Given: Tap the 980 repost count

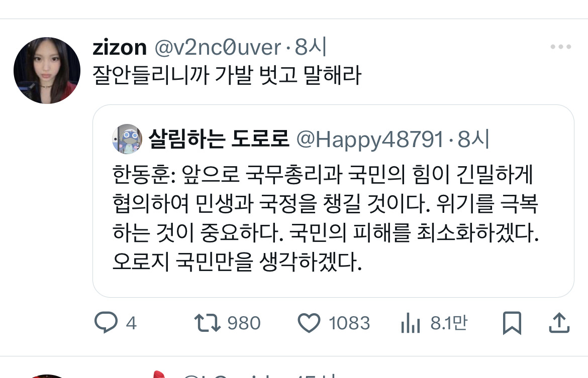Looking at the screenshot, I should pyautogui.click(x=244, y=323).
